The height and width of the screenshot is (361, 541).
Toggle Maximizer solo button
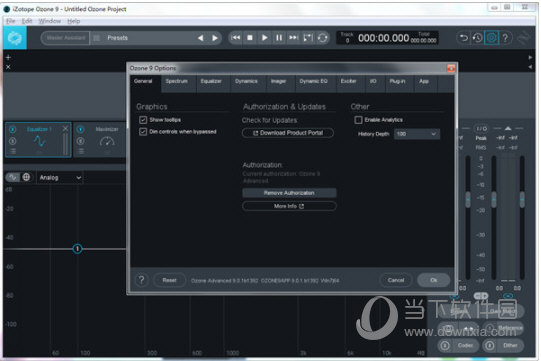[81, 141]
